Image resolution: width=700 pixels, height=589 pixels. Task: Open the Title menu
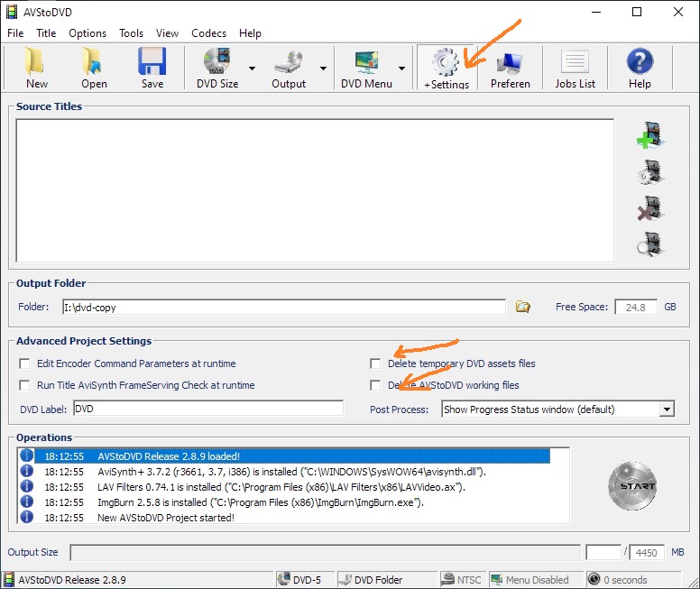[x=46, y=33]
